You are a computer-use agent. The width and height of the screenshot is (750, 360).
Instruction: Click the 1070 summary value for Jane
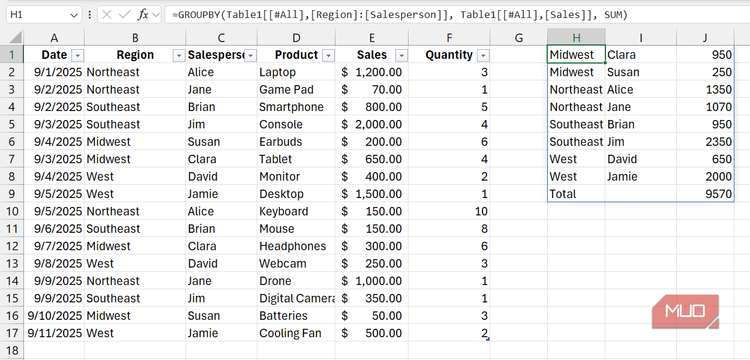705,107
